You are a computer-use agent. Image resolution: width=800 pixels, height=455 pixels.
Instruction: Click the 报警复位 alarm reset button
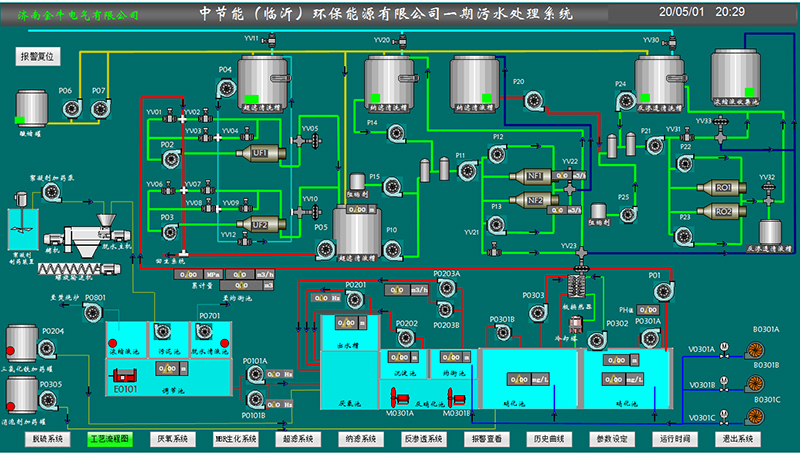click(x=38, y=57)
